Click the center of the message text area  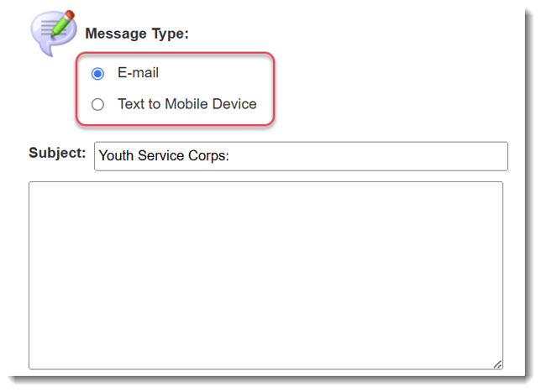(265, 275)
